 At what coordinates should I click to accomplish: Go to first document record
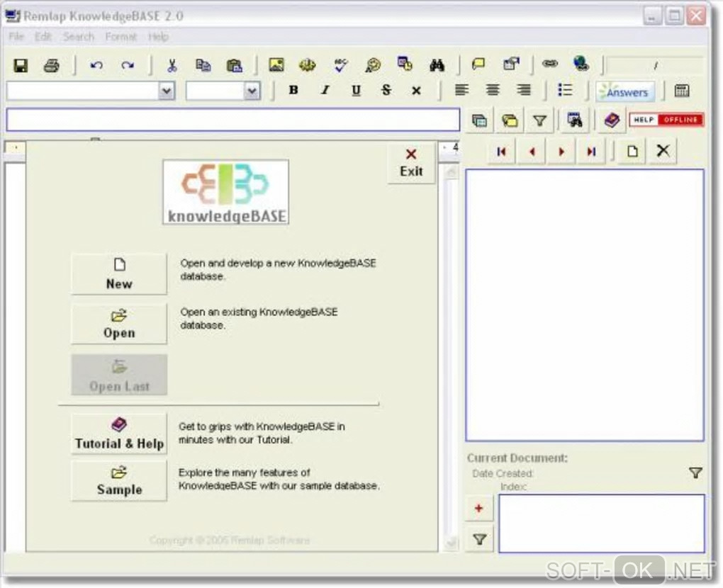tap(502, 151)
